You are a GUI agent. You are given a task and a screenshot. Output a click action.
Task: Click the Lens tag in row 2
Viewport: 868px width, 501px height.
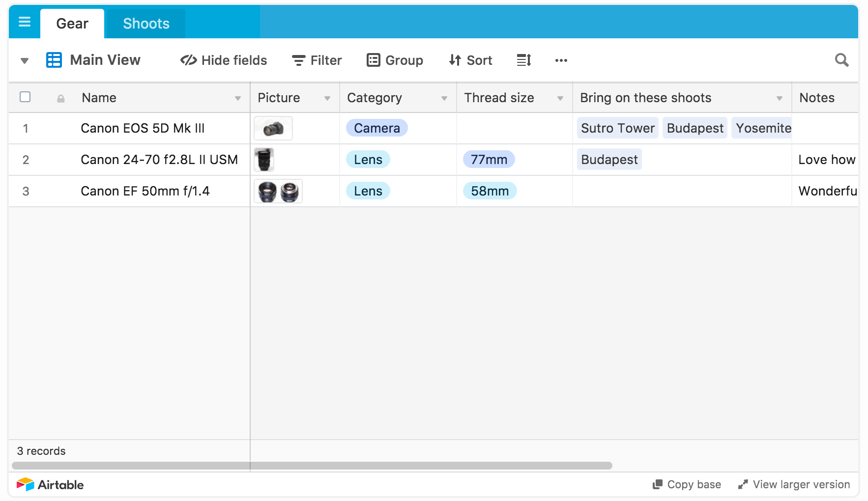pyautogui.click(x=368, y=160)
